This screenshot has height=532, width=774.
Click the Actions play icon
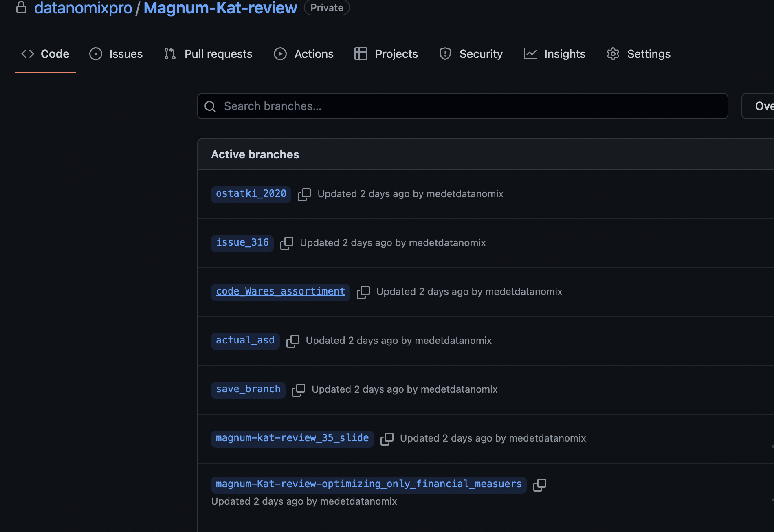pyautogui.click(x=280, y=54)
